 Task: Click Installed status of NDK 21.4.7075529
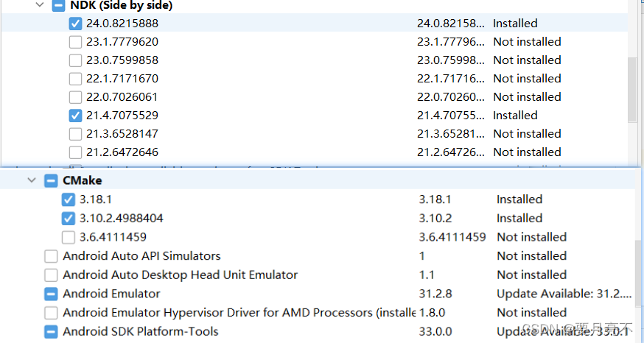coord(515,116)
